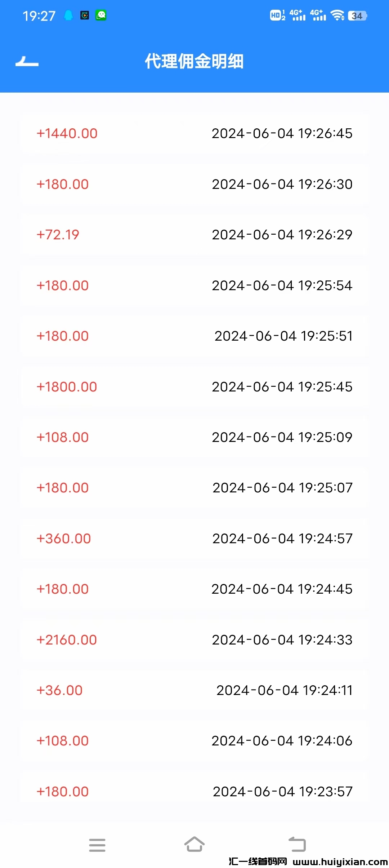Tap the WeChat notification icon

(x=101, y=15)
